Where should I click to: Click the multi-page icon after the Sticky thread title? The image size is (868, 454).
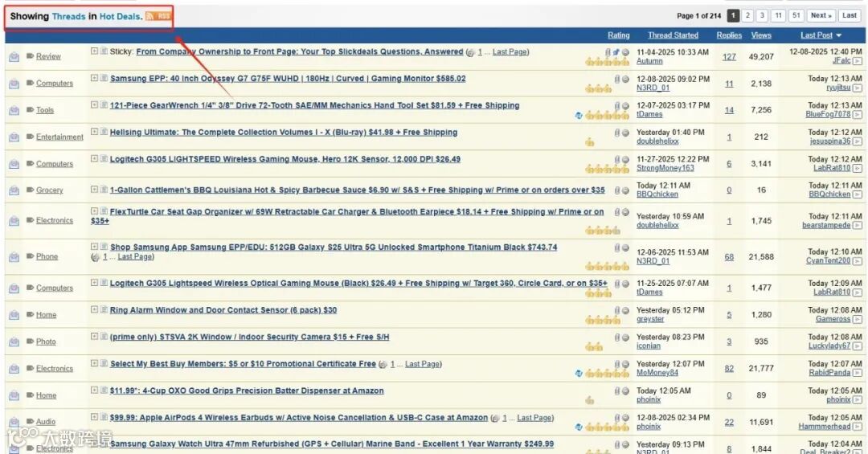click(470, 52)
